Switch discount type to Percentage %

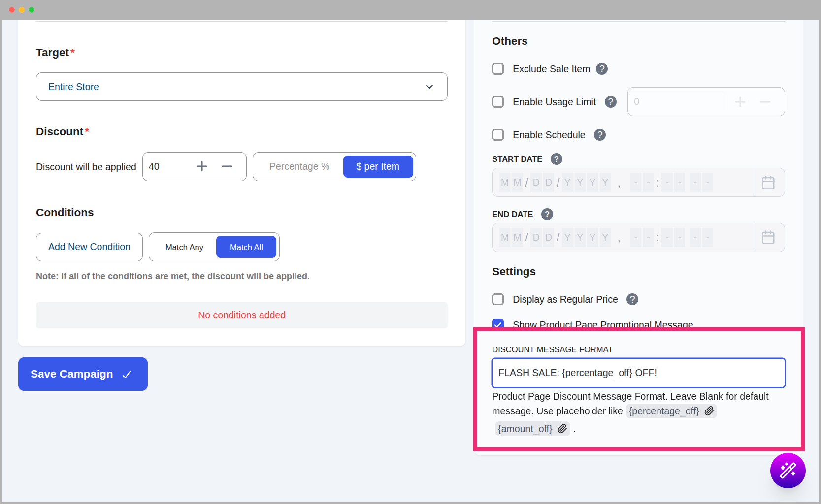coord(299,166)
